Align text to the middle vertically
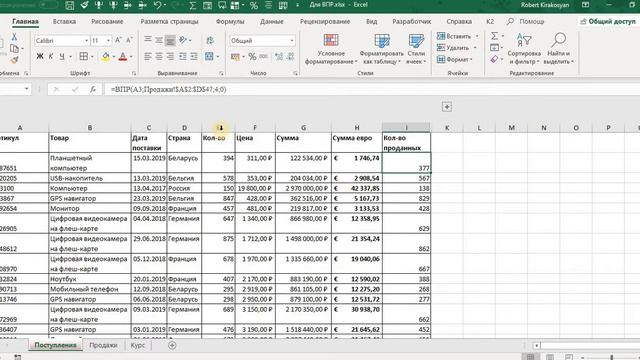This screenshot has width=640, height=360. pos(159,40)
